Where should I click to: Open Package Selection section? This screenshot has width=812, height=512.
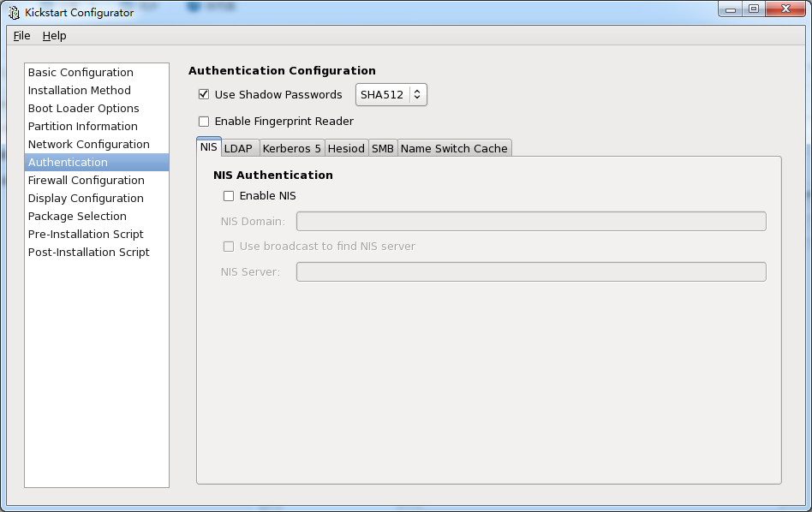tap(97, 216)
